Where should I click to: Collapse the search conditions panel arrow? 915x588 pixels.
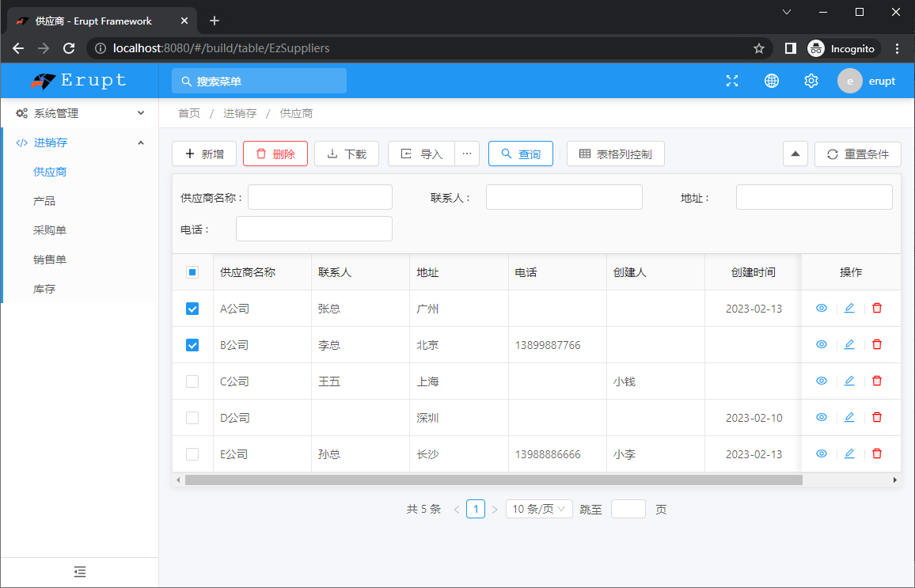pos(795,154)
